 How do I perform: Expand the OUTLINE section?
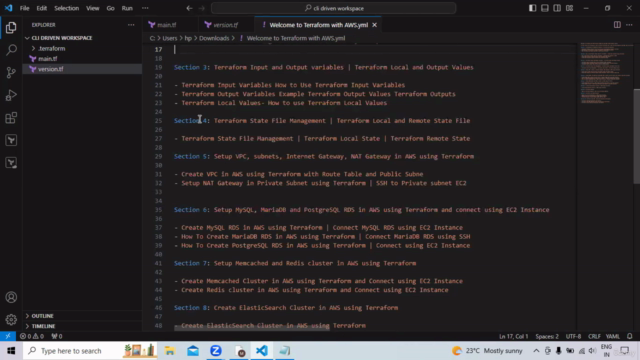(x=42, y=316)
